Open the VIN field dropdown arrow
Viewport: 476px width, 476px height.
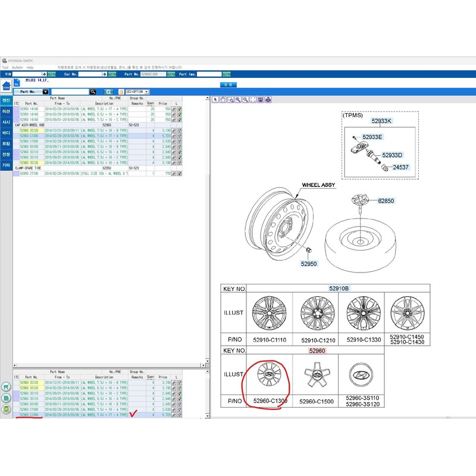click(x=45, y=74)
